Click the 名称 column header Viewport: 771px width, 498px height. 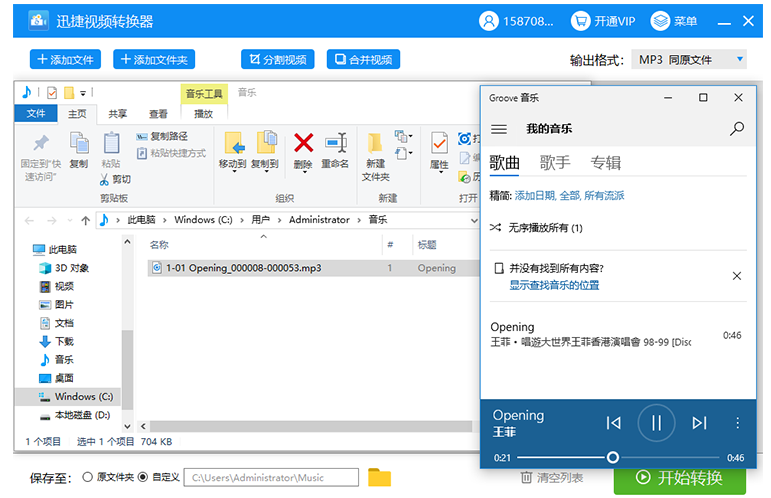point(159,245)
